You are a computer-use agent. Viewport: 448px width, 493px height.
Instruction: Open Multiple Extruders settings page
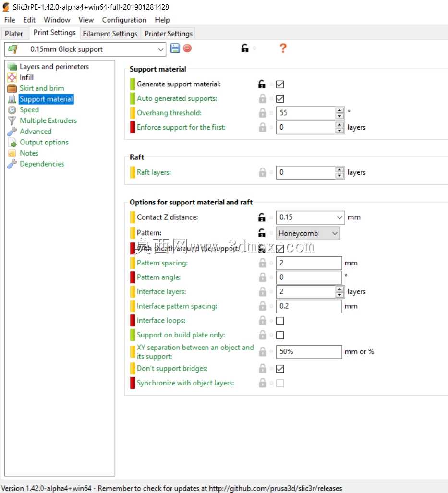coord(48,120)
